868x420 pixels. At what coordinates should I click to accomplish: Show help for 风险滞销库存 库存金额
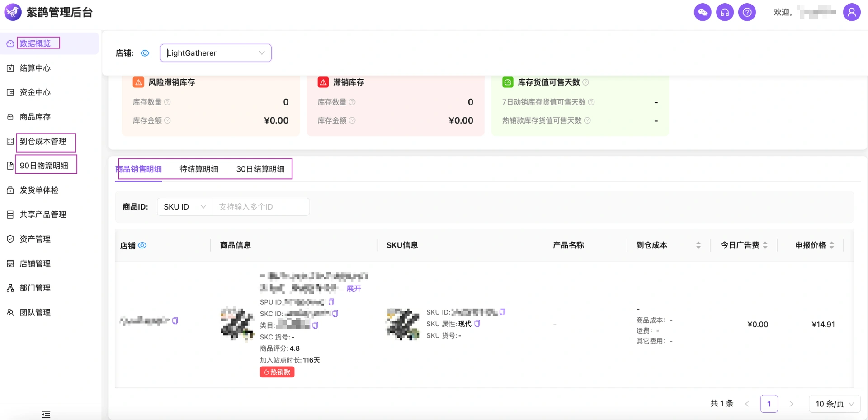click(x=167, y=120)
